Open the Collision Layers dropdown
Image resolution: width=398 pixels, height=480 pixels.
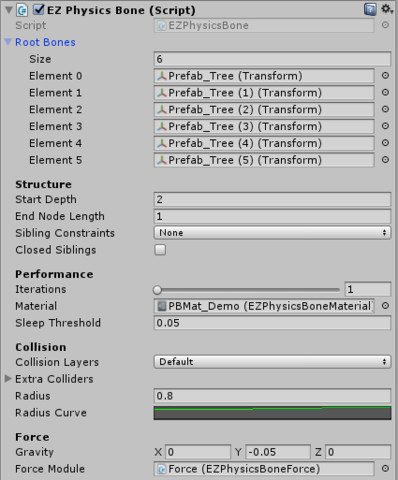[272, 362]
